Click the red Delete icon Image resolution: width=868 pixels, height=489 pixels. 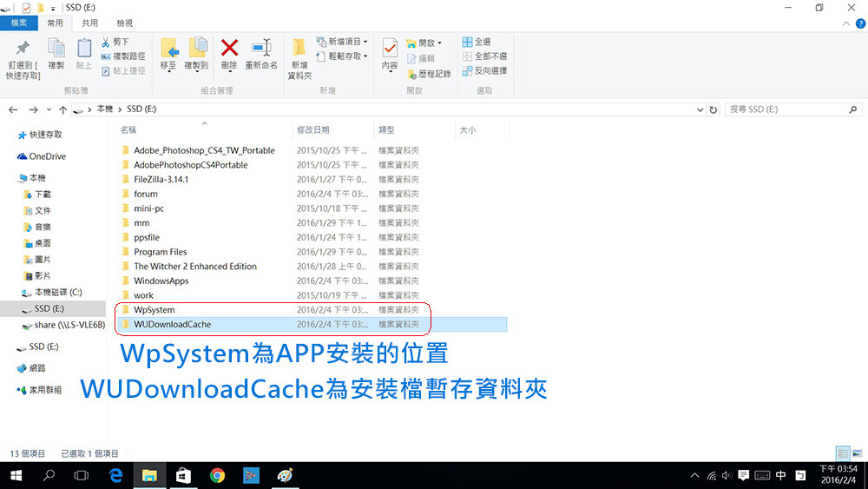(x=229, y=48)
